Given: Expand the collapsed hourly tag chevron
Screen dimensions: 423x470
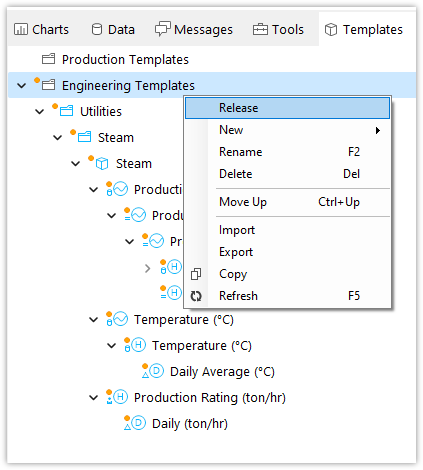Looking at the screenshot, I should 147,268.
